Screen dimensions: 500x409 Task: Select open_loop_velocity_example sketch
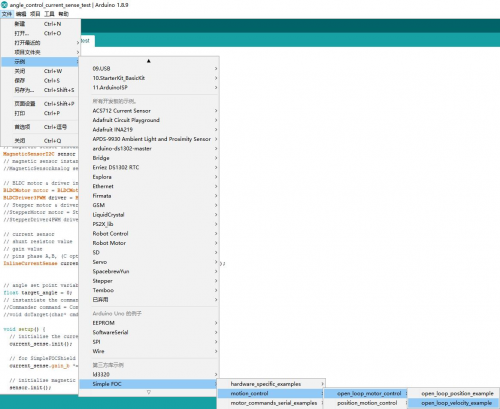(454, 403)
